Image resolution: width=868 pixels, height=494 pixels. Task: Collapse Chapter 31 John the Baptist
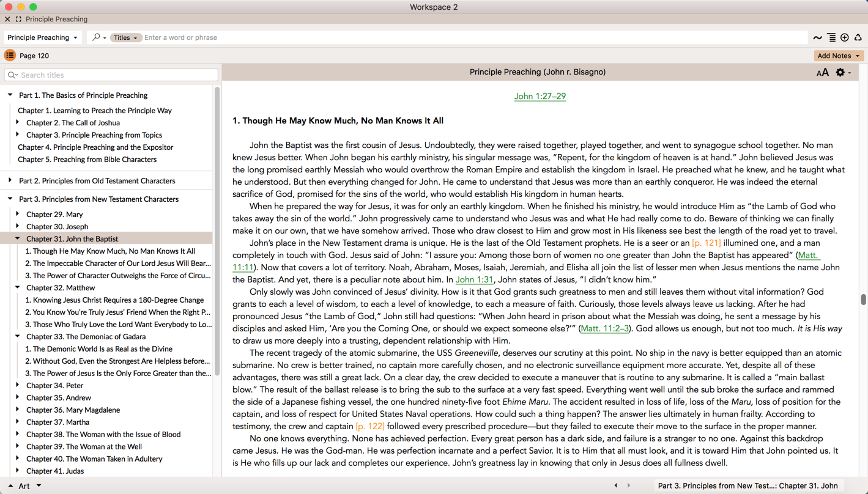[x=18, y=238]
